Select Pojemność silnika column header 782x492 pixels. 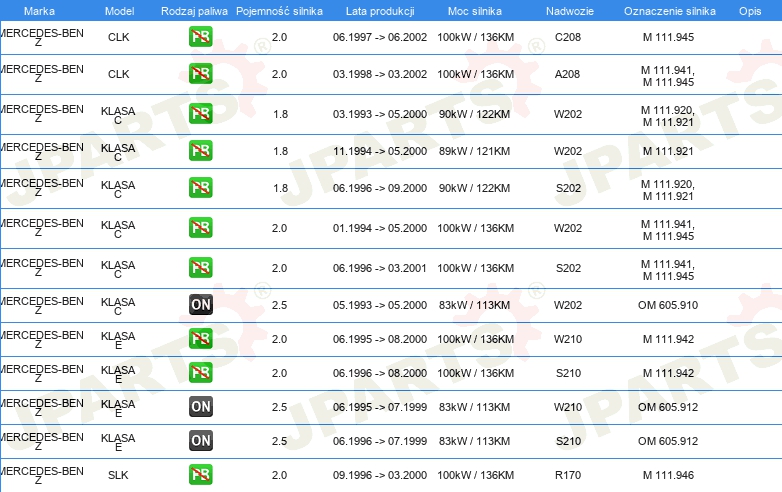[x=279, y=11]
